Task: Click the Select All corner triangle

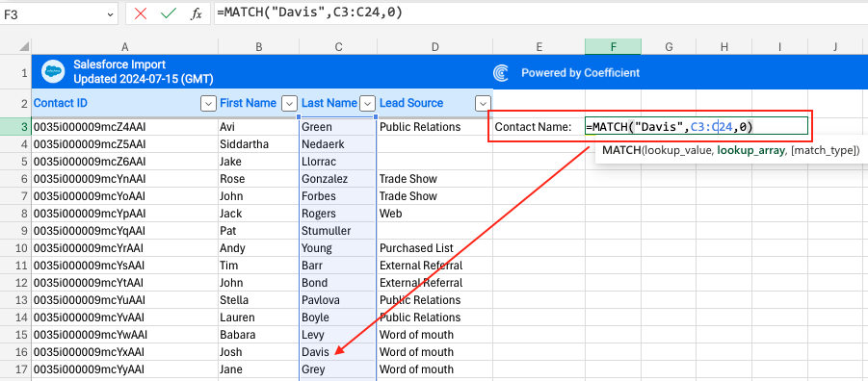Action: [24, 47]
